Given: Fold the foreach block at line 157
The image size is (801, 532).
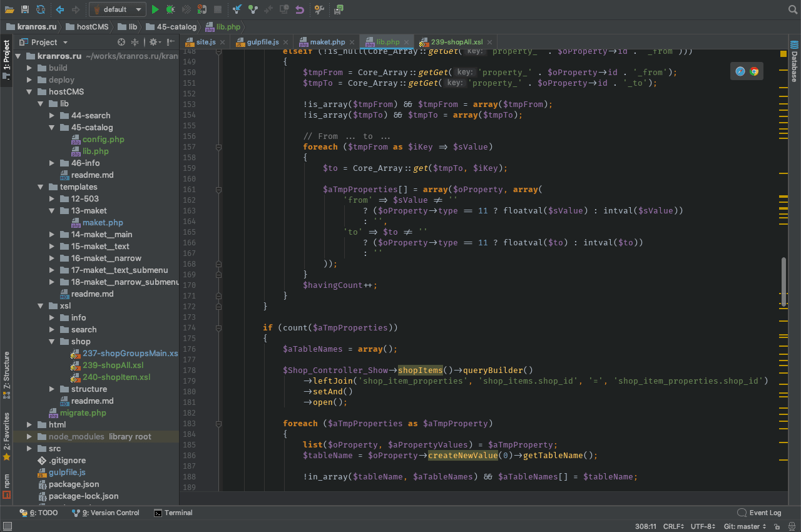Looking at the screenshot, I should [218, 147].
